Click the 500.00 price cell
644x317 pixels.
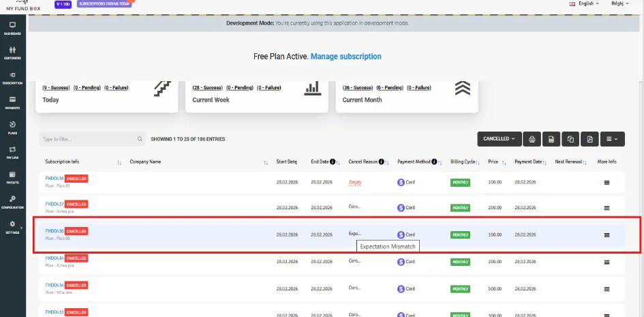[x=495, y=289]
